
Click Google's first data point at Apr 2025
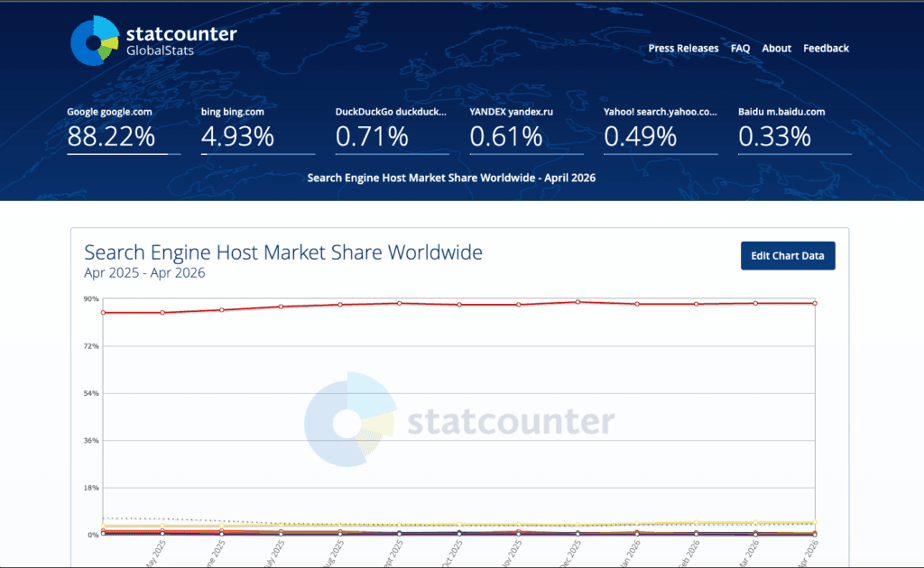tap(103, 313)
